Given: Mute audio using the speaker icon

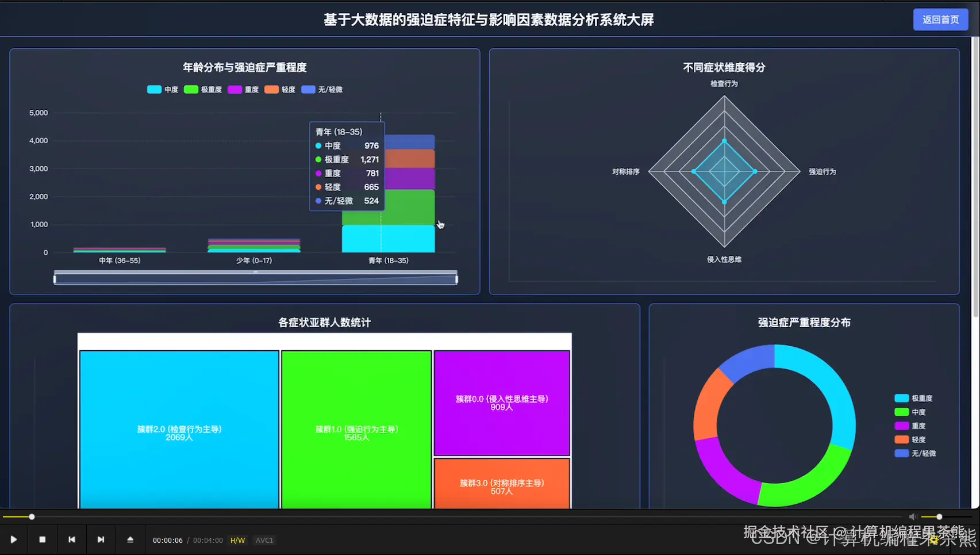Looking at the screenshot, I should click(x=913, y=516).
